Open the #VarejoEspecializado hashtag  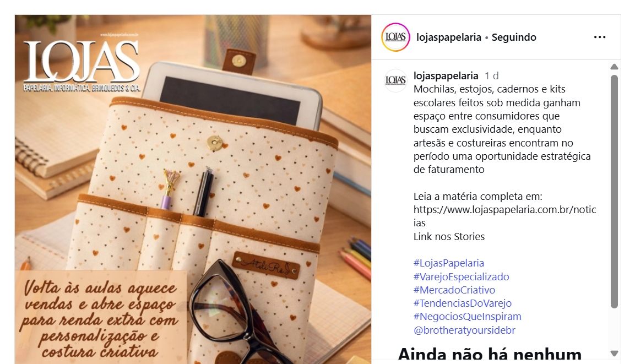[x=462, y=277]
